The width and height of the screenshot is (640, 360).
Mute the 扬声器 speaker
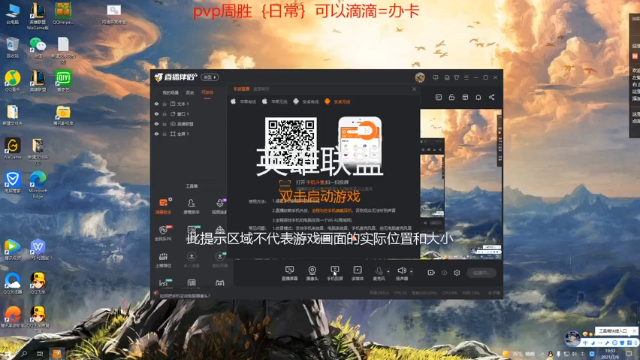tap(402, 273)
